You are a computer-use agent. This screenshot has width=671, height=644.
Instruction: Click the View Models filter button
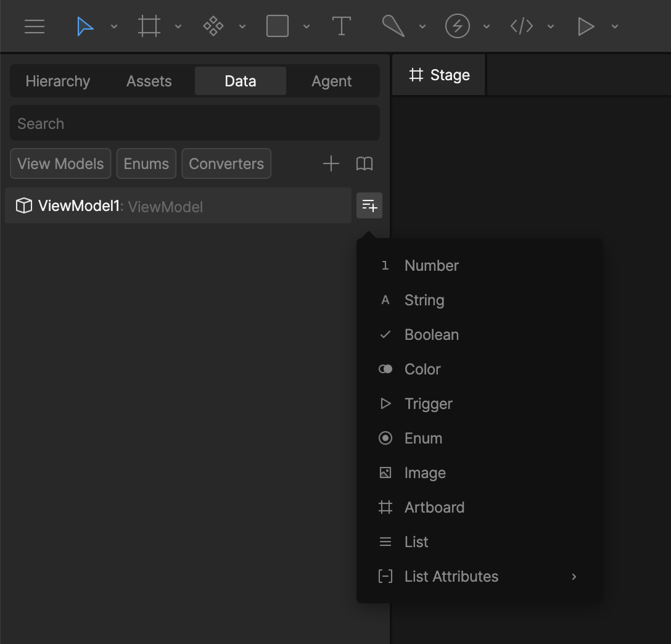click(60, 163)
